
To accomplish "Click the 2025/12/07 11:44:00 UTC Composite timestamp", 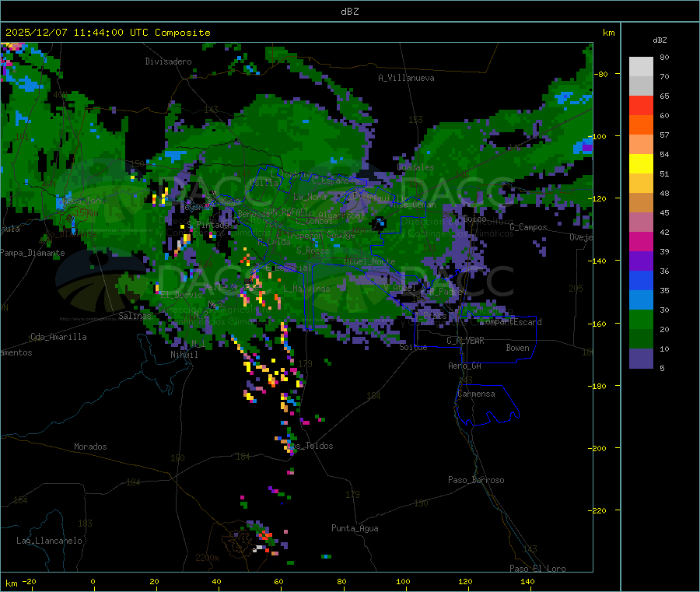I will (x=107, y=33).
